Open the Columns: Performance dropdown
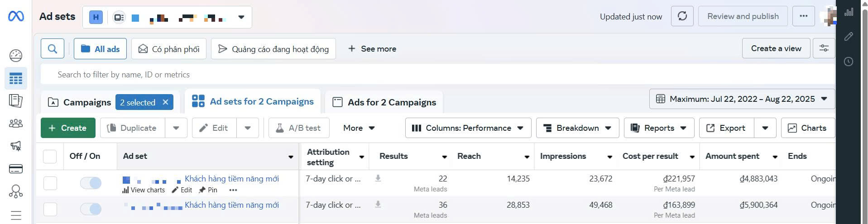Viewport: 868px width, 224px height. (468, 128)
